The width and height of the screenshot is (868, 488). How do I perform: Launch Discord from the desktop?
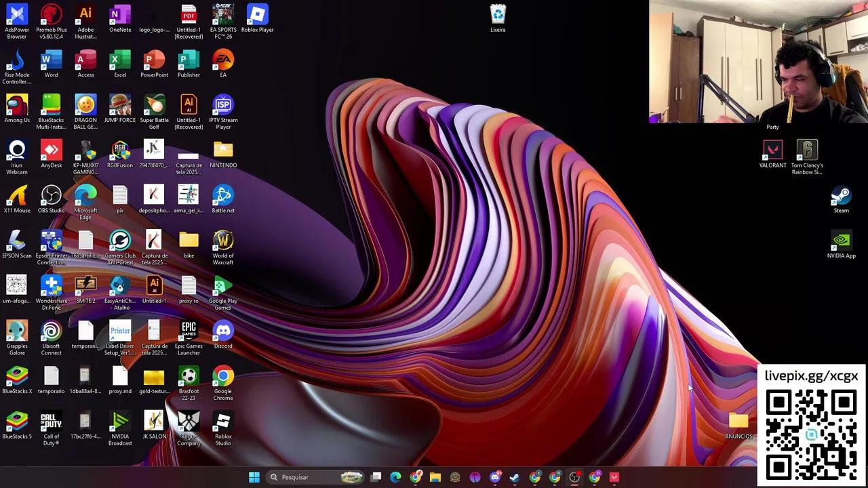click(223, 331)
